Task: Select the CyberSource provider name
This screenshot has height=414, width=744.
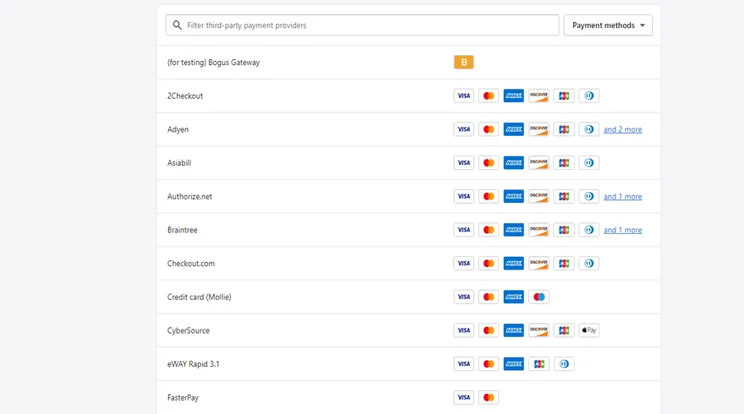Action: [188, 331]
